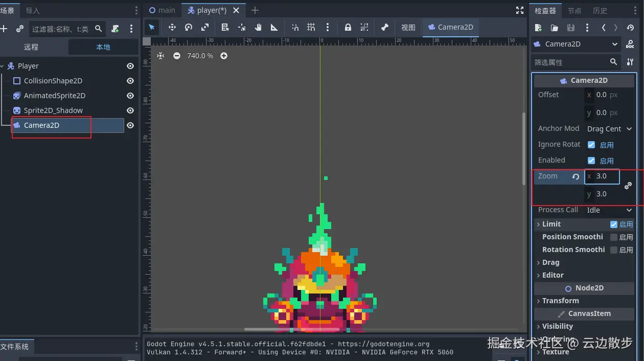644x361 pixels.
Task: Select the Ruler measure tool
Action: click(274, 27)
